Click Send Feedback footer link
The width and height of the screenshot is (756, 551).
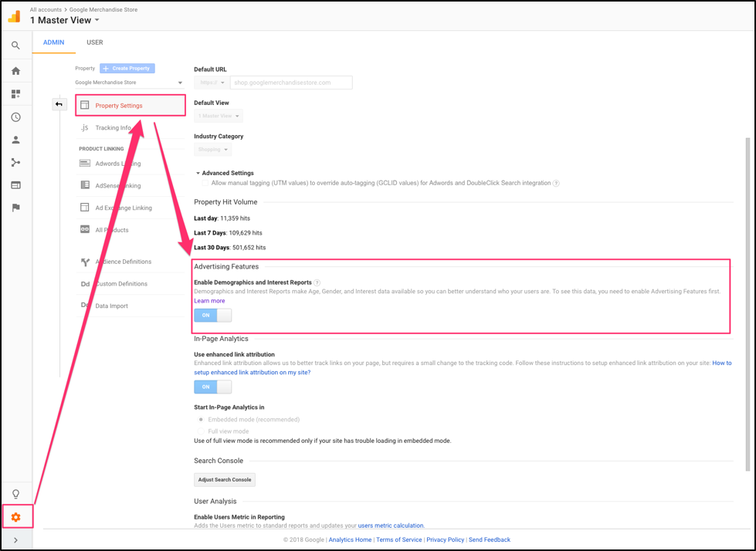pos(490,540)
